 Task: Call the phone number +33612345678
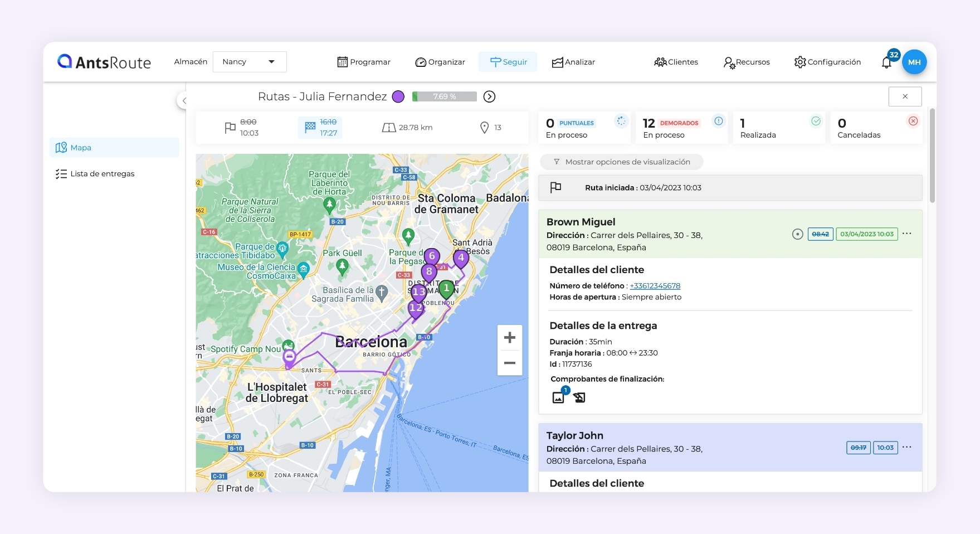(x=655, y=285)
